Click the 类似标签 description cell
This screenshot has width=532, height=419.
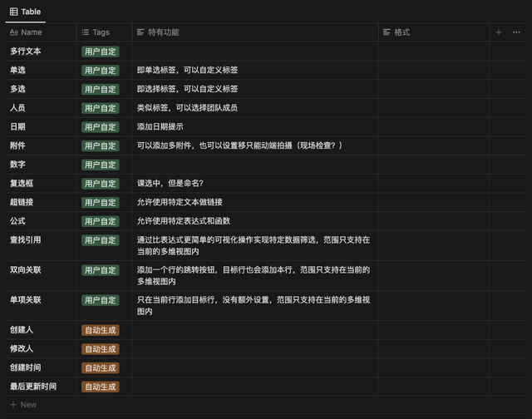tap(255, 108)
